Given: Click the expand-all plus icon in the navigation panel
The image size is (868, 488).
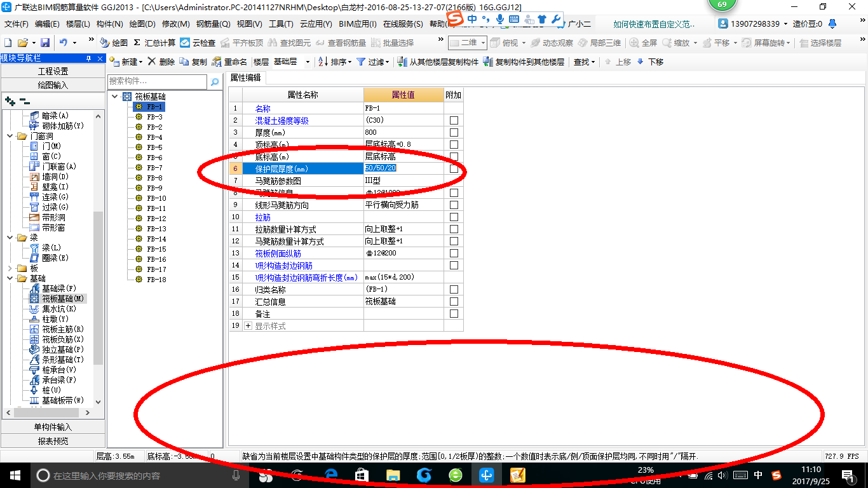Looking at the screenshot, I should click(10, 101).
